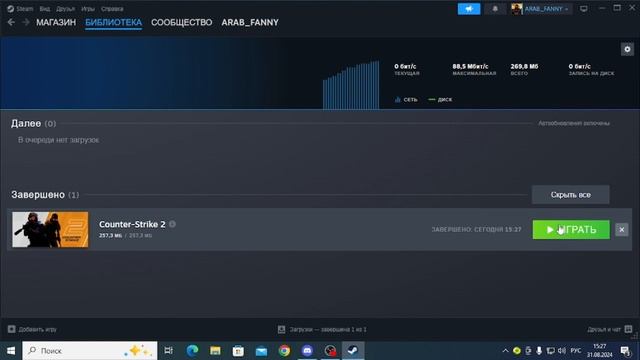Click the back navigation arrow

(x=11, y=22)
